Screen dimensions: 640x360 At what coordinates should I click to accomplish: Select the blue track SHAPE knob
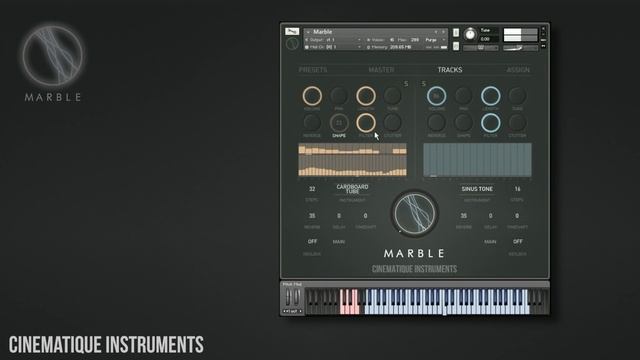463,122
